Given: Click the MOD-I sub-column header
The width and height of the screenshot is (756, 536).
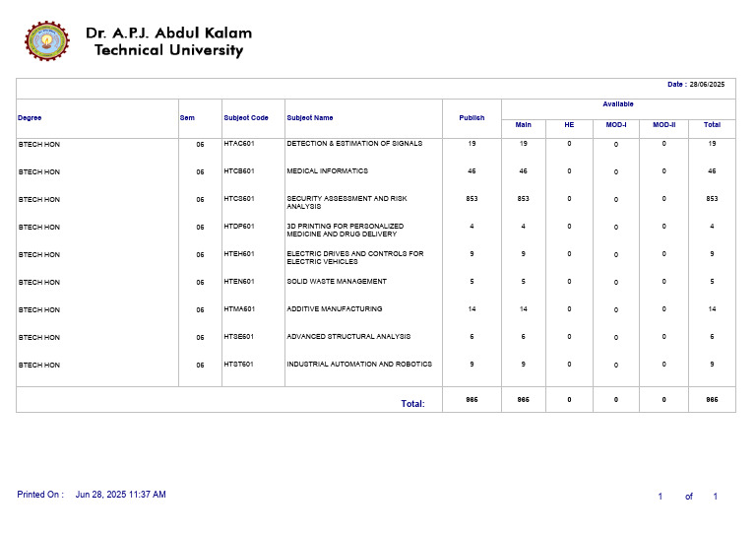Looking at the screenshot, I should [616, 125].
